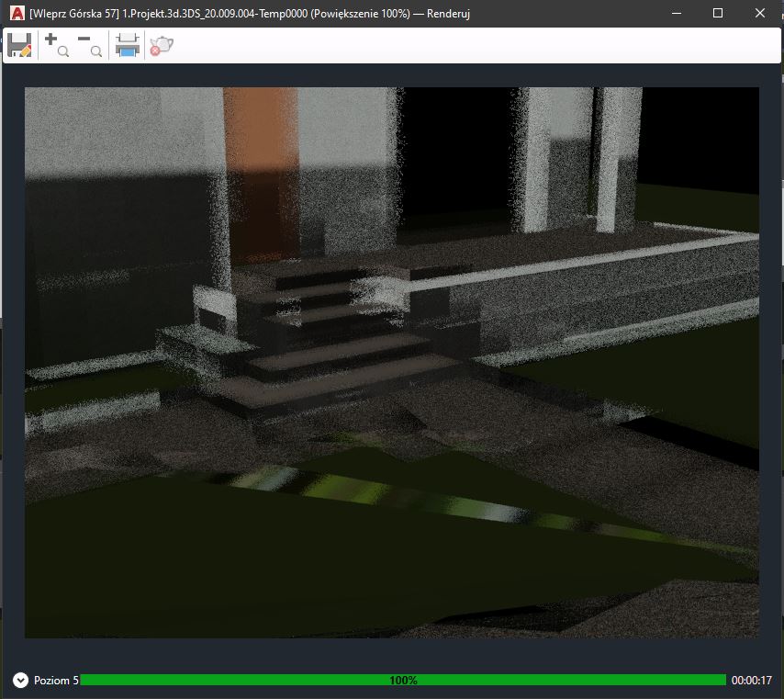Select the plus magnifier tool

point(55,44)
